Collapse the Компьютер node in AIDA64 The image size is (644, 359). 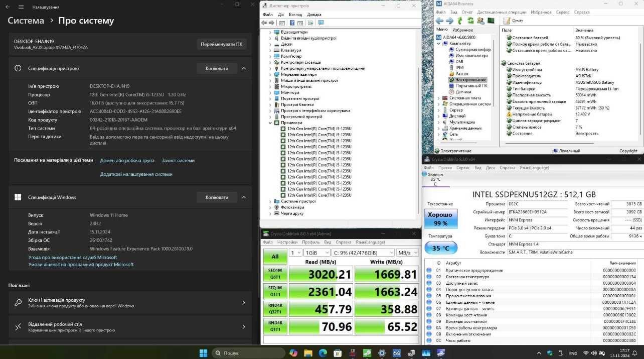[x=438, y=44]
